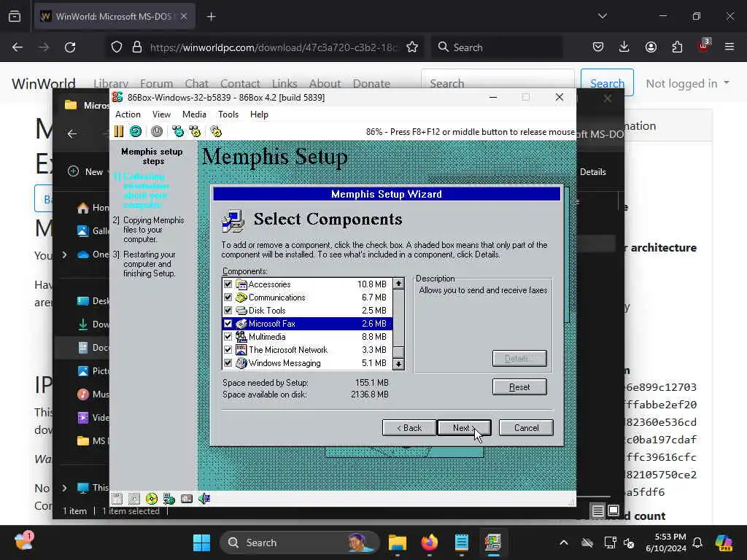Uncheck the Disk Tools component checkbox
The width and height of the screenshot is (747, 560).
coord(228,311)
